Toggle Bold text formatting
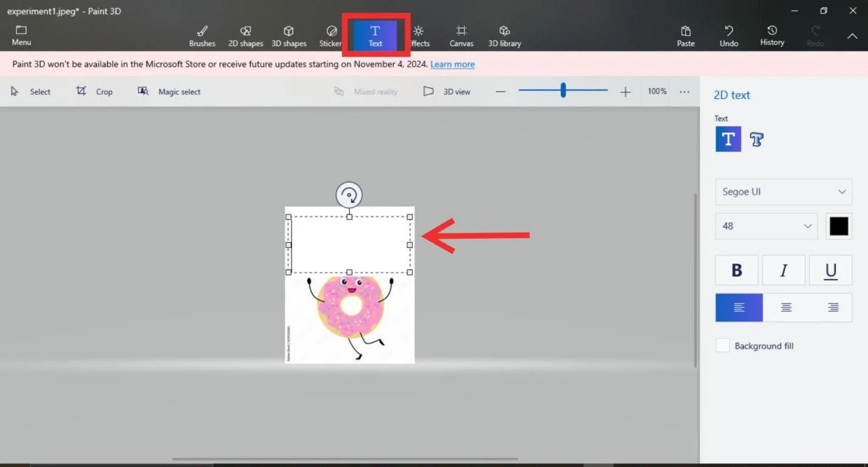Screen dimensions: 868x467 click(x=737, y=270)
